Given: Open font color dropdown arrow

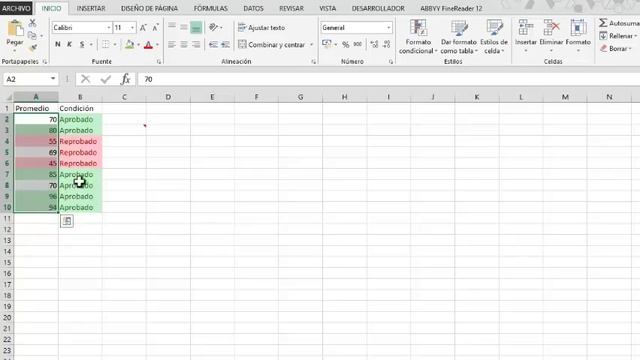Looking at the screenshot, I should [x=157, y=44].
